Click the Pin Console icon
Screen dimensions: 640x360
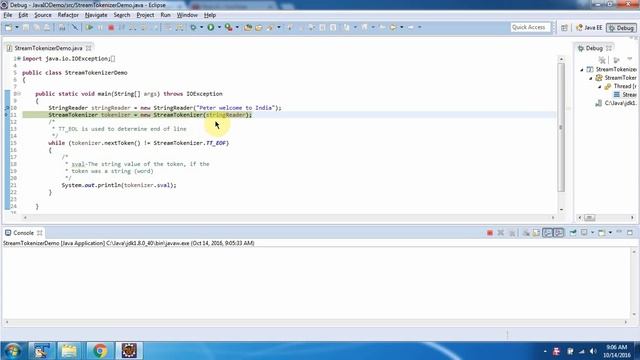point(573,233)
